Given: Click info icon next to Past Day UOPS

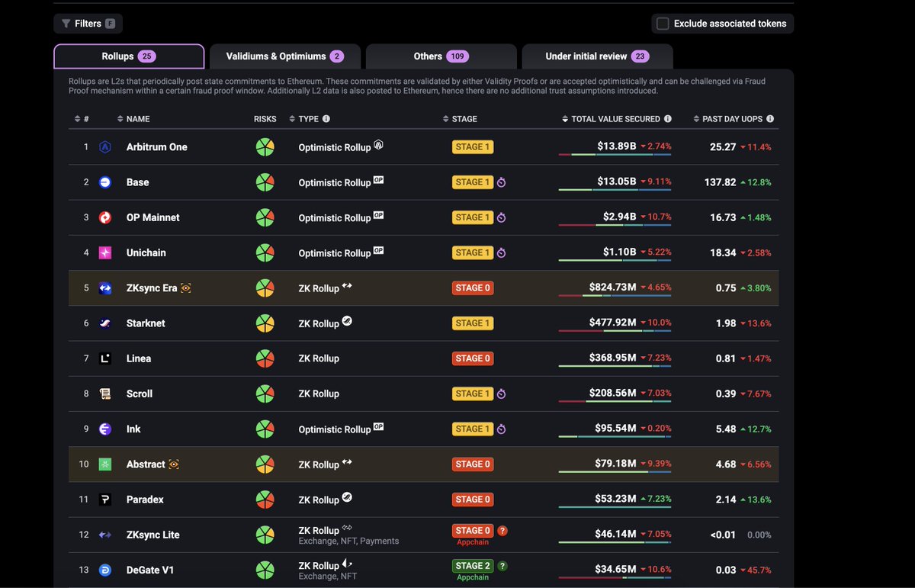Looking at the screenshot, I should pyautogui.click(x=770, y=119).
